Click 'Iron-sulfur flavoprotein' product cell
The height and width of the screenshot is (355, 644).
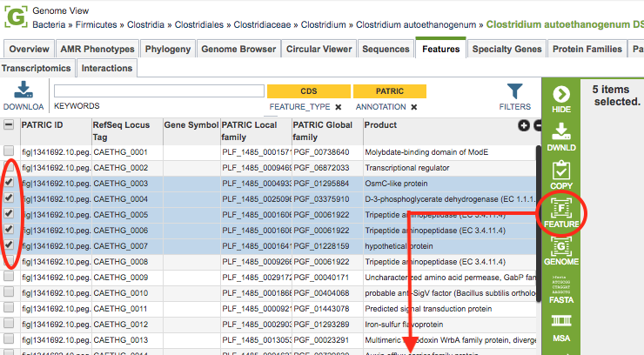point(404,325)
